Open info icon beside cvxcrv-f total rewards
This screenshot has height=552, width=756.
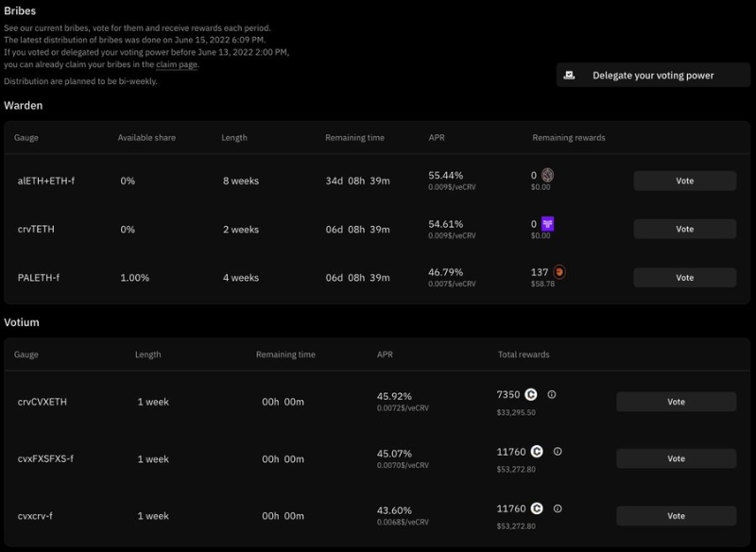(558, 509)
